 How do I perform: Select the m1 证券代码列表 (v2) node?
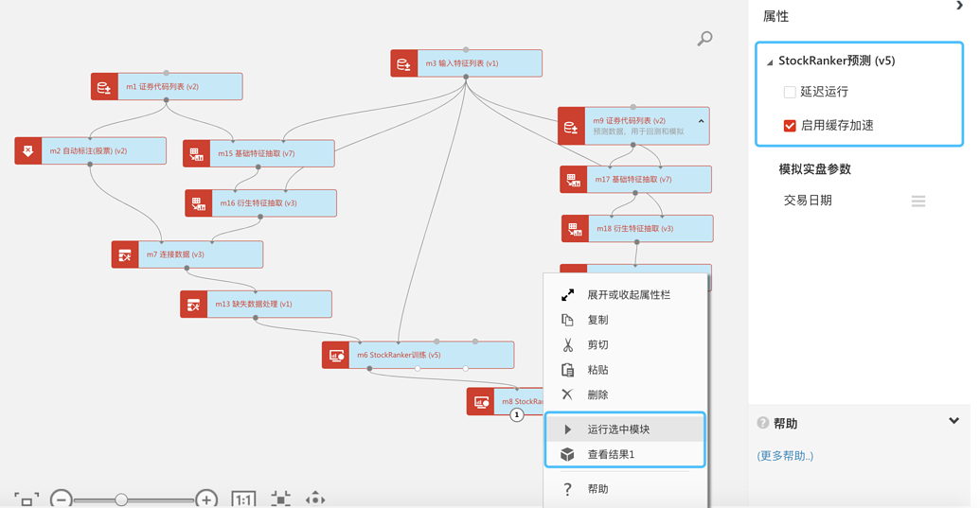[167, 87]
